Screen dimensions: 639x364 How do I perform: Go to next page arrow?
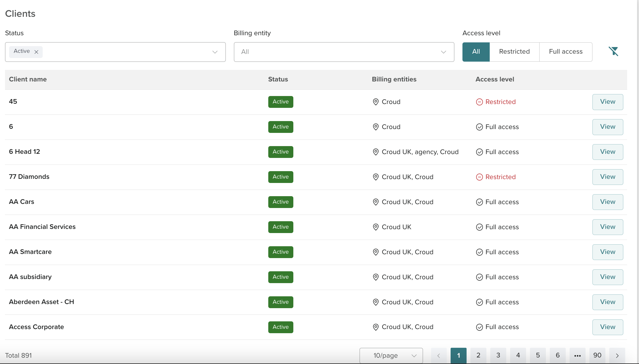(617, 355)
